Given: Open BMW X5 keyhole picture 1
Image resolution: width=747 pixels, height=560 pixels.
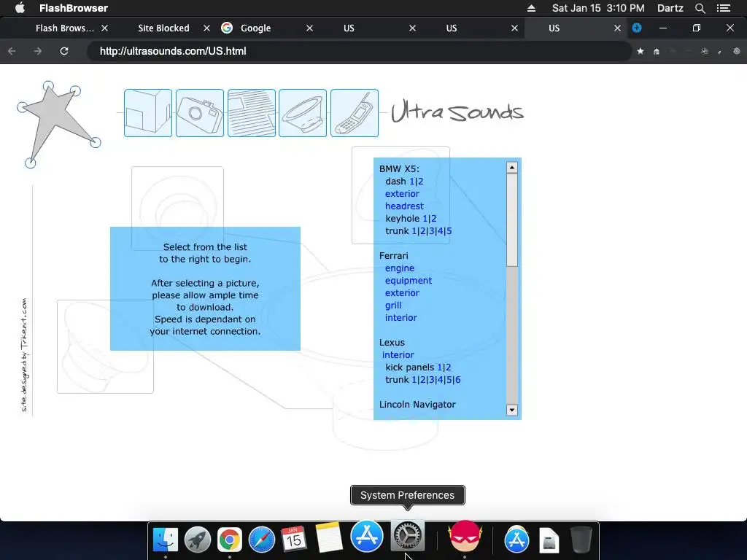Looking at the screenshot, I should point(425,219).
